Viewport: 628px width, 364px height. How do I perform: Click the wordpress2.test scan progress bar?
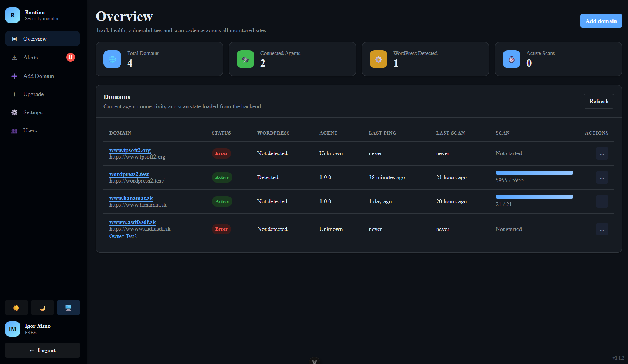(x=534, y=173)
